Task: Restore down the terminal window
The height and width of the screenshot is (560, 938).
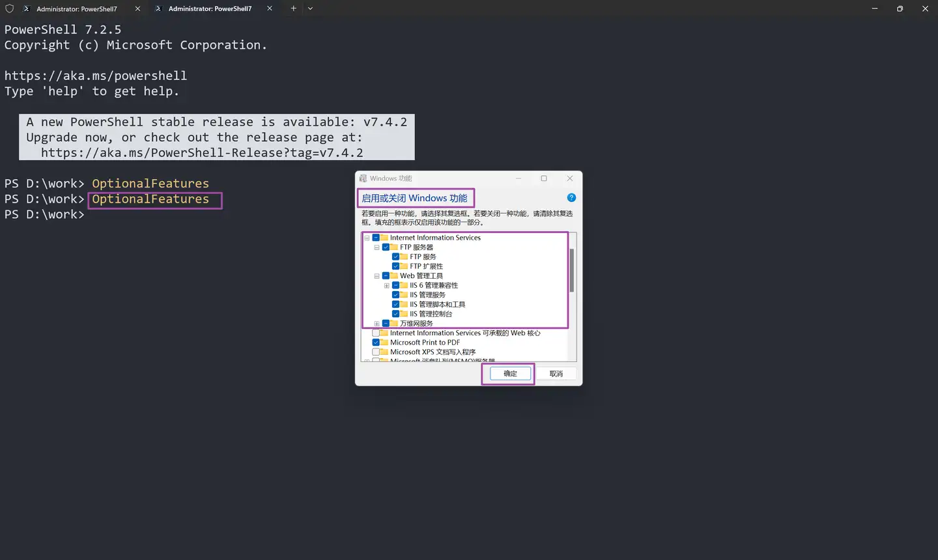Action: pyautogui.click(x=900, y=8)
